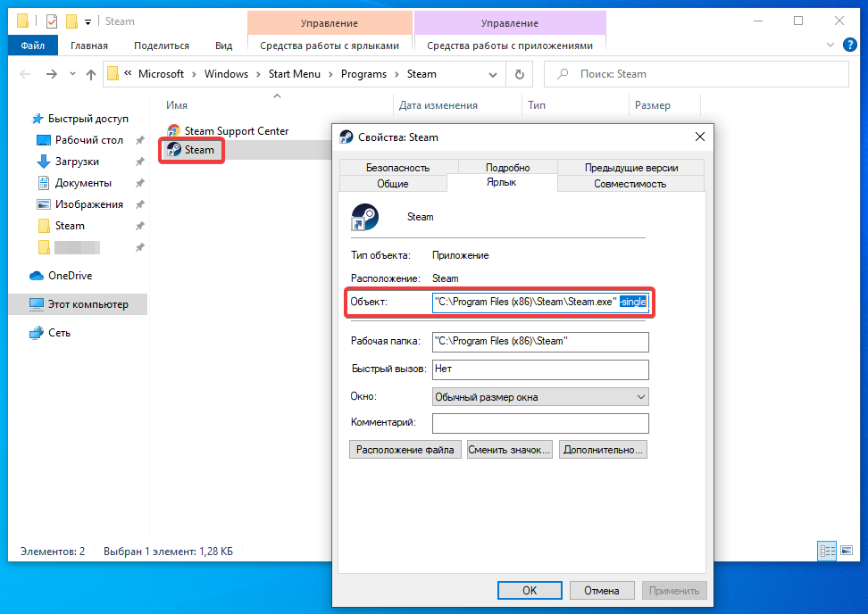This screenshot has width=868, height=614.
Task: Open the Application Tools ribbon tab
Action: tap(510, 46)
